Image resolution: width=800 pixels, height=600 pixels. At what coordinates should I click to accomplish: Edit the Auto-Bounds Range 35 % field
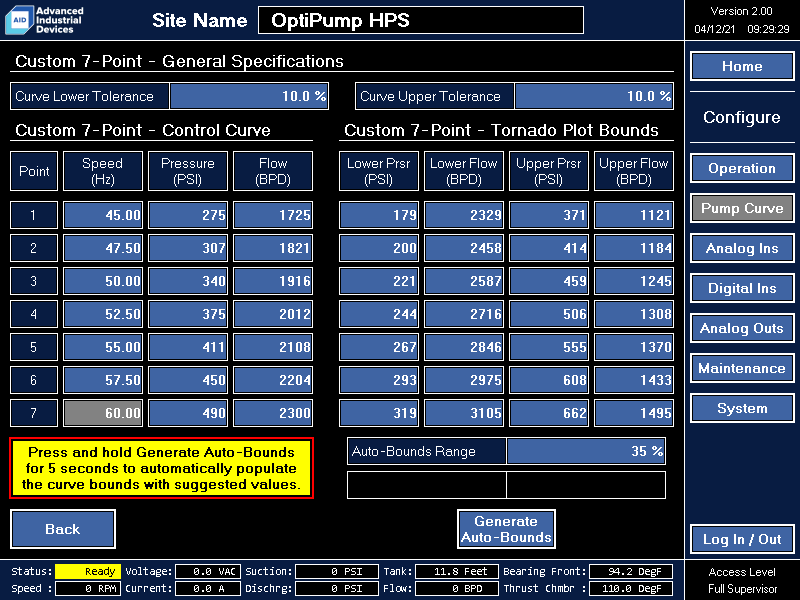pos(586,451)
